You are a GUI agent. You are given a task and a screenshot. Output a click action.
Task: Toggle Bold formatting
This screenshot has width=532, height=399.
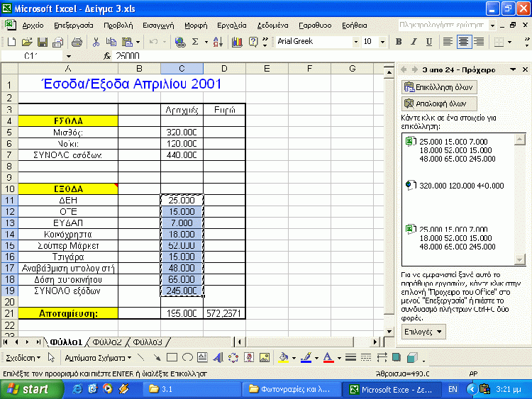(399, 42)
